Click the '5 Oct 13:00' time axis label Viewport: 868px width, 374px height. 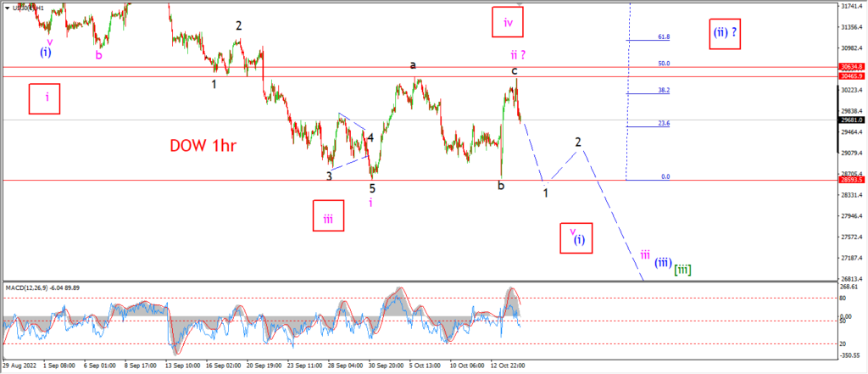pos(426,366)
